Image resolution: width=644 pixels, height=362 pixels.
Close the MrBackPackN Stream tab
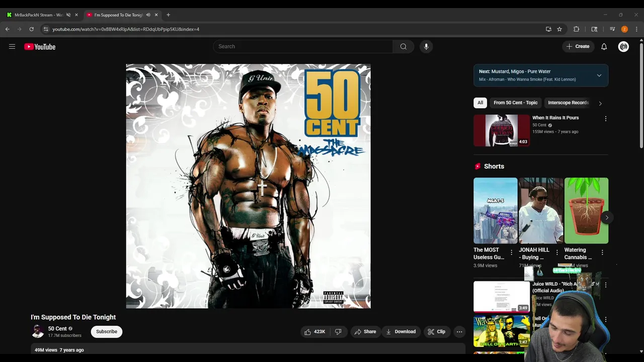click(x=76, y=15)
